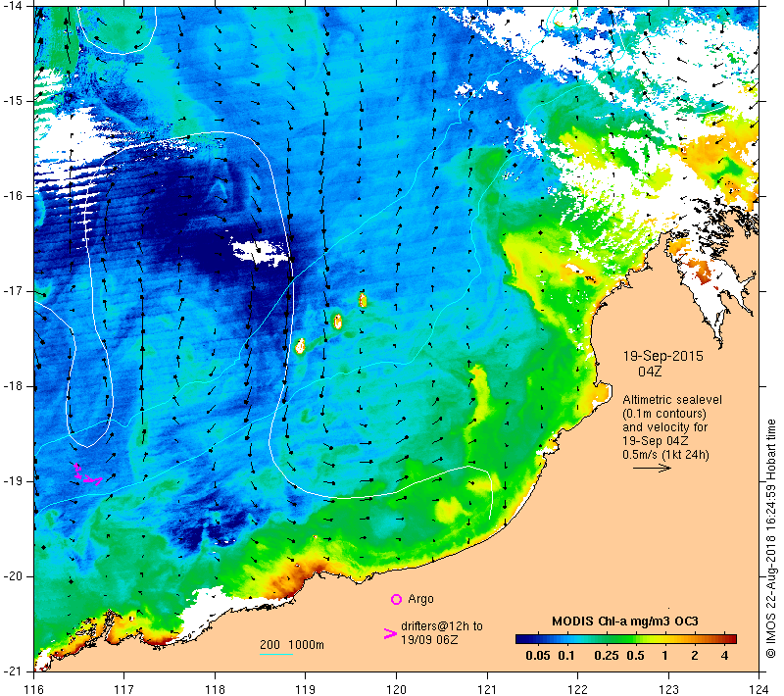
Task: Click the latitude axis label '-16'
Action: click(13, 196)
